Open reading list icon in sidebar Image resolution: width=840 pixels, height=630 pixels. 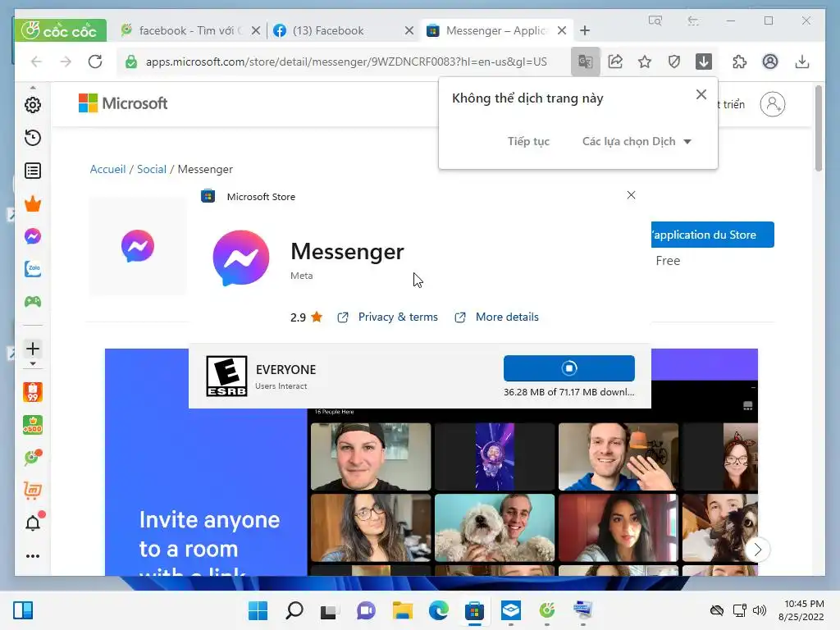point(33,171)
